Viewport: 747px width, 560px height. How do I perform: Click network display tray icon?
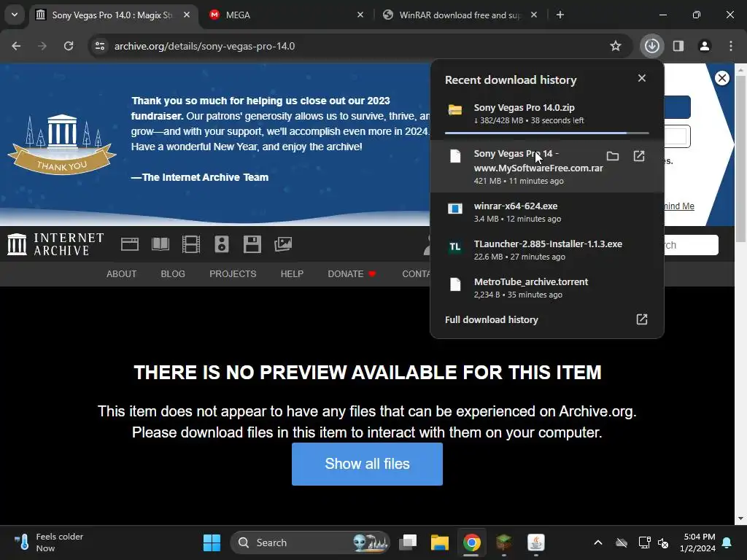tap(644, 542)
